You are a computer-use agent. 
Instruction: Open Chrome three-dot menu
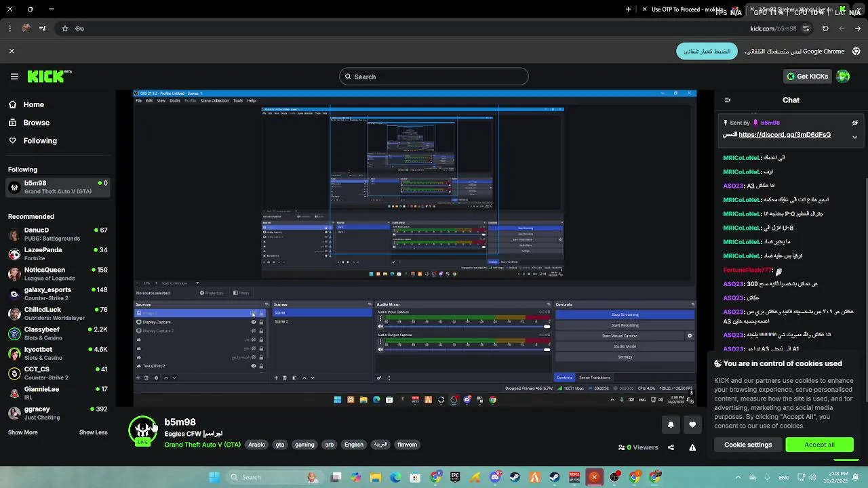(x=9, y=28)
